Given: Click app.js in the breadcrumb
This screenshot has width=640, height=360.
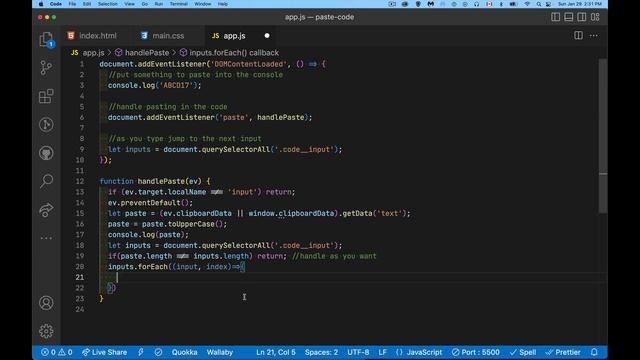Looking at the screenshot, I should coord(93,53).
